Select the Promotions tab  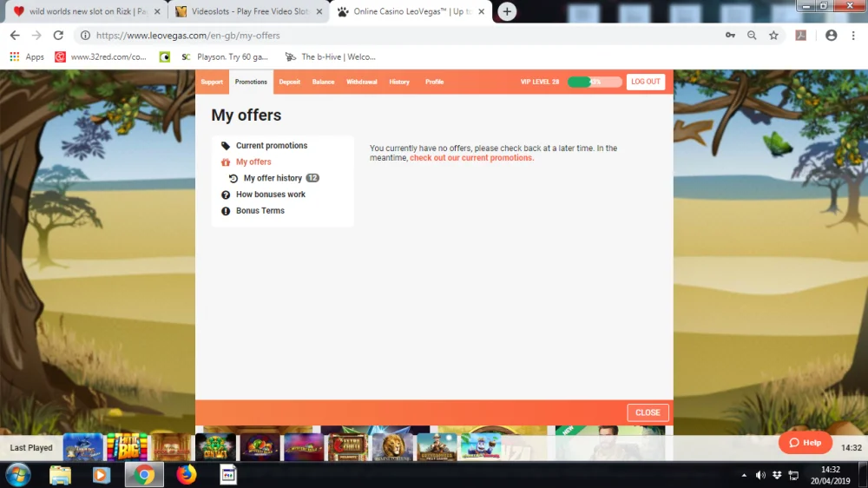tap(251, 82)
